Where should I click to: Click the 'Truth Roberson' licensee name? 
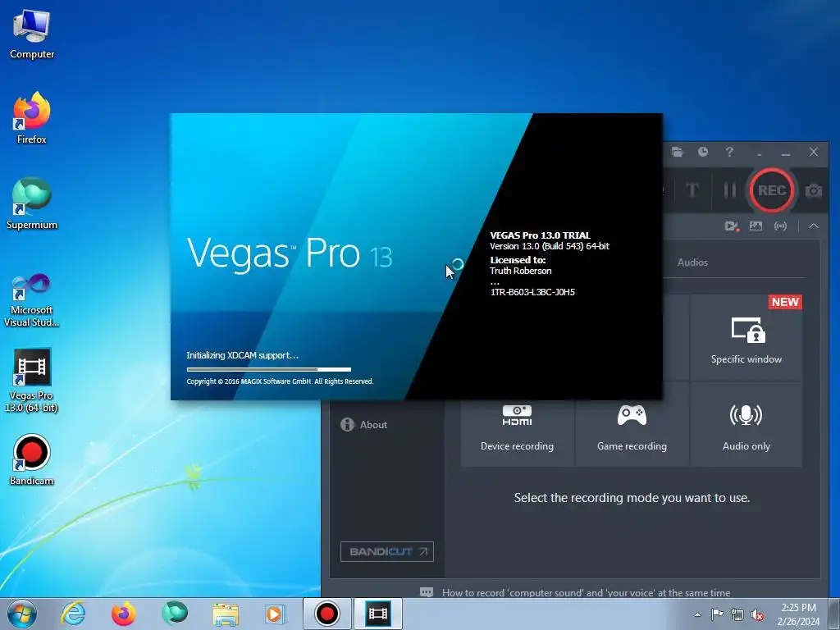[521, 271]
